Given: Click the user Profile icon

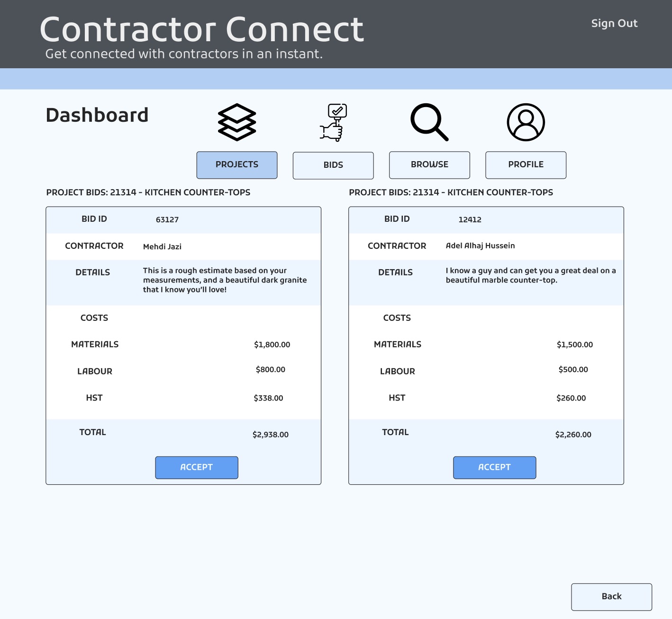Looking at the screenshot, I should [x=526, y=122].
